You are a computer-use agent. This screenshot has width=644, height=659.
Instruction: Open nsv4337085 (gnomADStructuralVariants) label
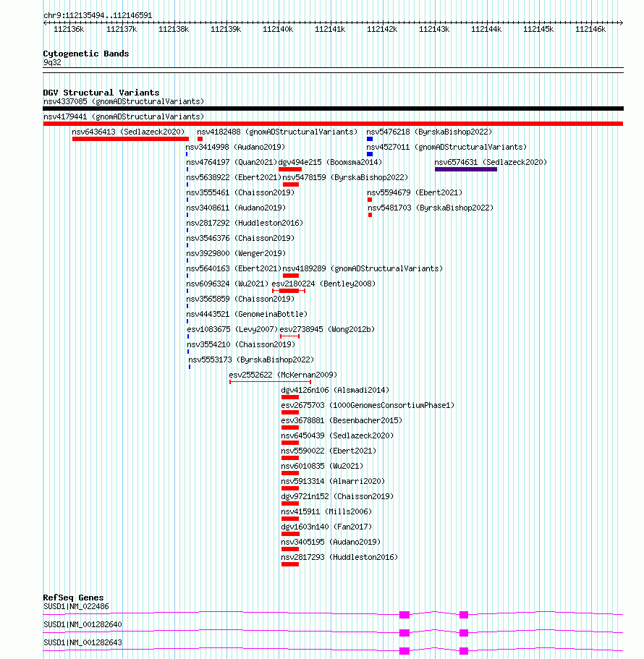coord(124,101)
